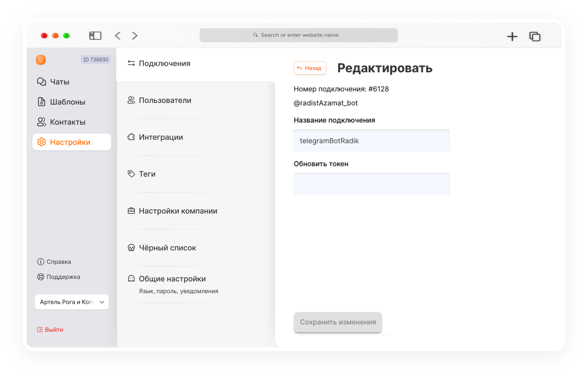Click Сохранить изменения button

click(x=338, y=322)
